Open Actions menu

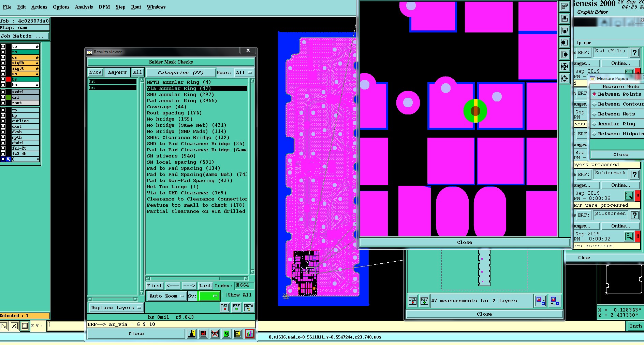click(x=39, y=7)
